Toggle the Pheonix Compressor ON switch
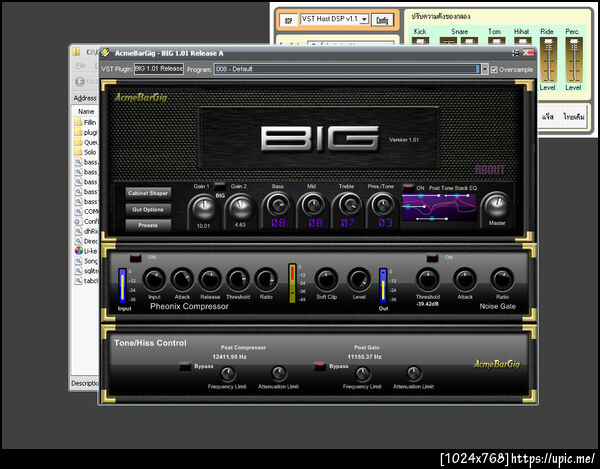This screenshot has width=600, height=469. coord(135,257)
